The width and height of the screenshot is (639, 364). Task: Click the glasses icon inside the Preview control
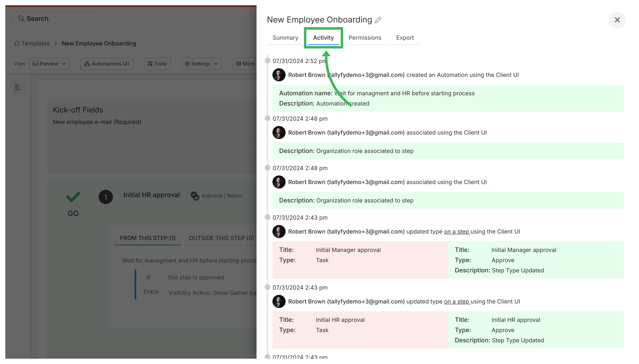coord(36,64)
